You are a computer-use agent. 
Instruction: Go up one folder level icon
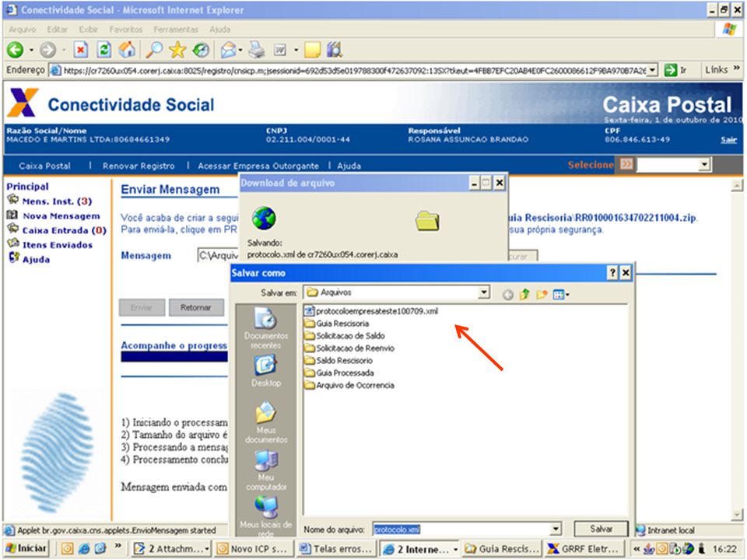click(524, 294)
